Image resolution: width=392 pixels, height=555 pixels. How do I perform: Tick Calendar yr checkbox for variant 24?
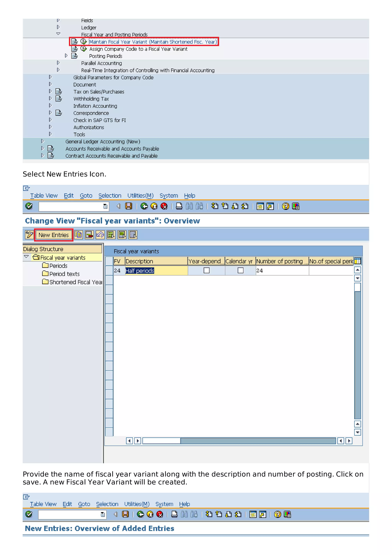click(x=241, y=270)
